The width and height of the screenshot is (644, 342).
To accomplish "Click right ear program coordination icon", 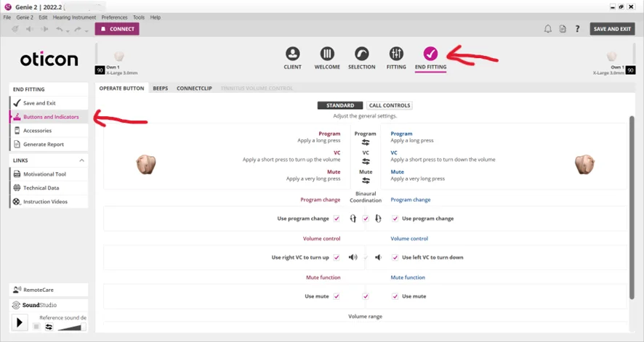I will tap(353, 219).
